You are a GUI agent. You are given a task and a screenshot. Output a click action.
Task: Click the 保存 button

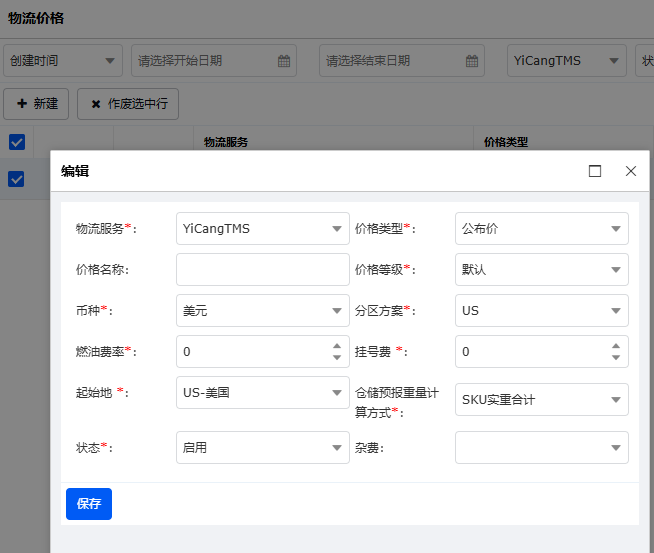pyautogui.click(x=89, y=504)
